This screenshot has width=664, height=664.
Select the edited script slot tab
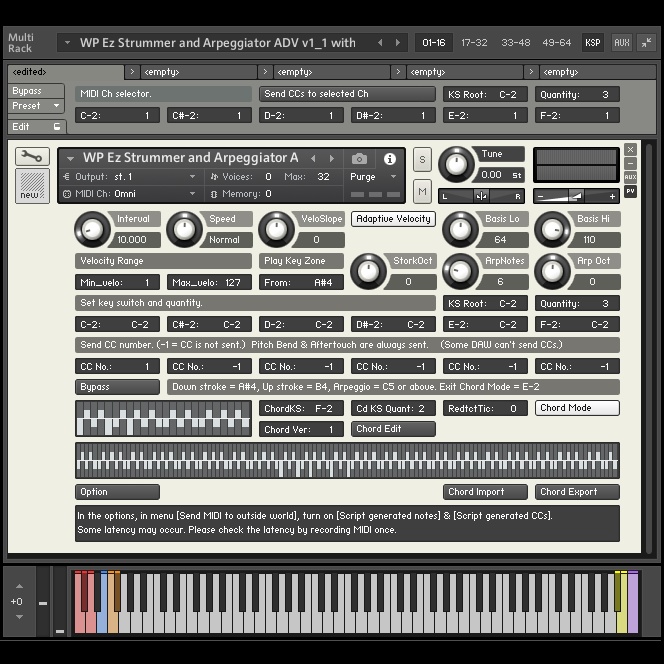[x=66, y=72]
